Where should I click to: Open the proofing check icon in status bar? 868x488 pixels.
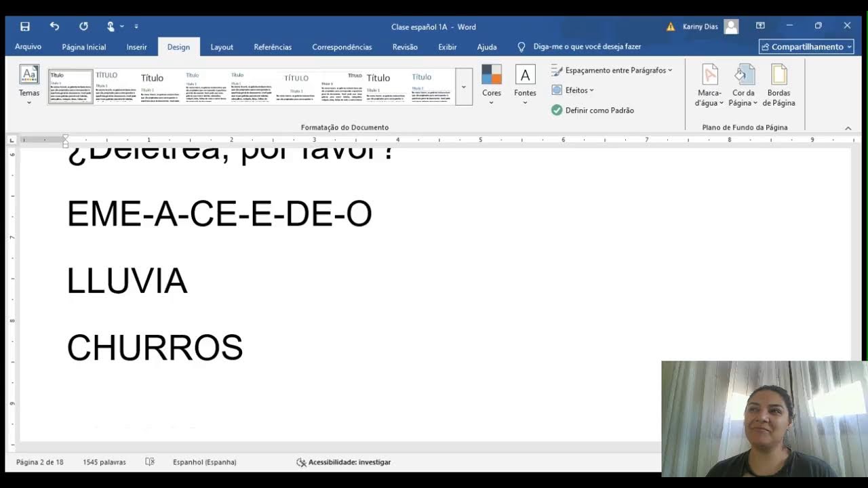point(150,462)
